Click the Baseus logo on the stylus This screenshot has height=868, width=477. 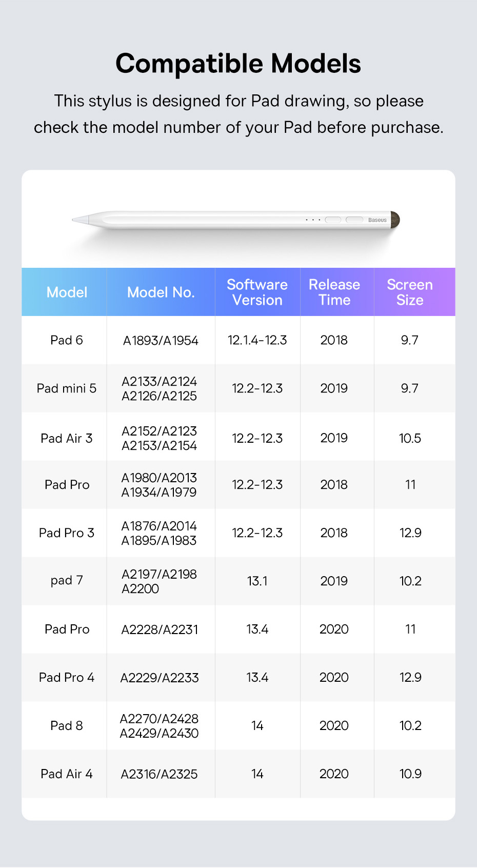click(x=377, y=220)
